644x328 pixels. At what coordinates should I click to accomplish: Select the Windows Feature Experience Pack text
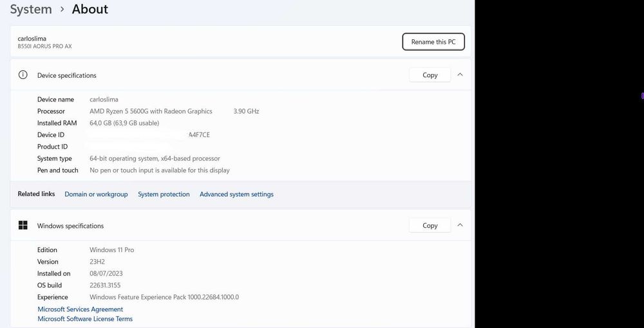pyautogui.click(x=164, y=297)
